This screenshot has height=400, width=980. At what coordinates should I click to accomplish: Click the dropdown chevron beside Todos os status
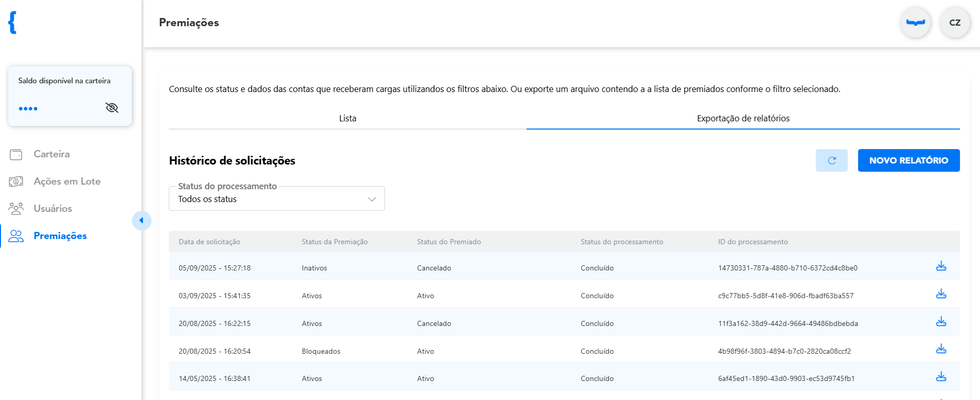[372, 199]
